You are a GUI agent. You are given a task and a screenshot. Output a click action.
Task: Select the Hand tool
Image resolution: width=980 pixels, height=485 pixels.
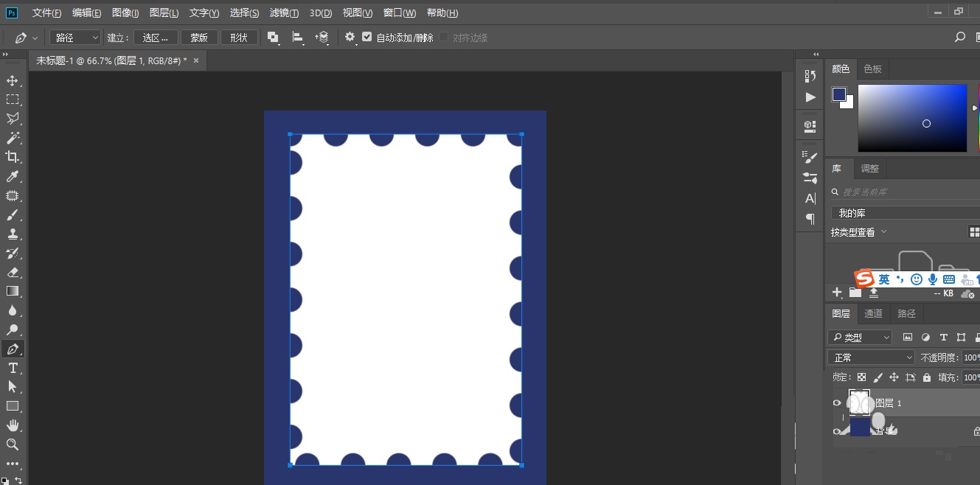11,425
